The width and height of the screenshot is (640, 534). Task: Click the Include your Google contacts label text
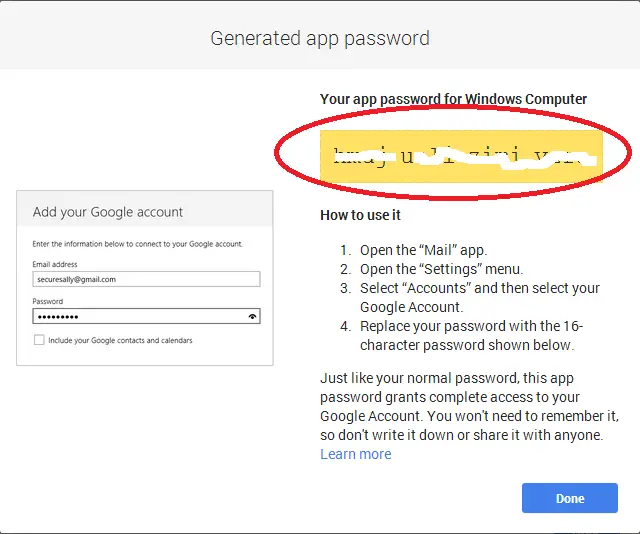(x=120, y=340)
